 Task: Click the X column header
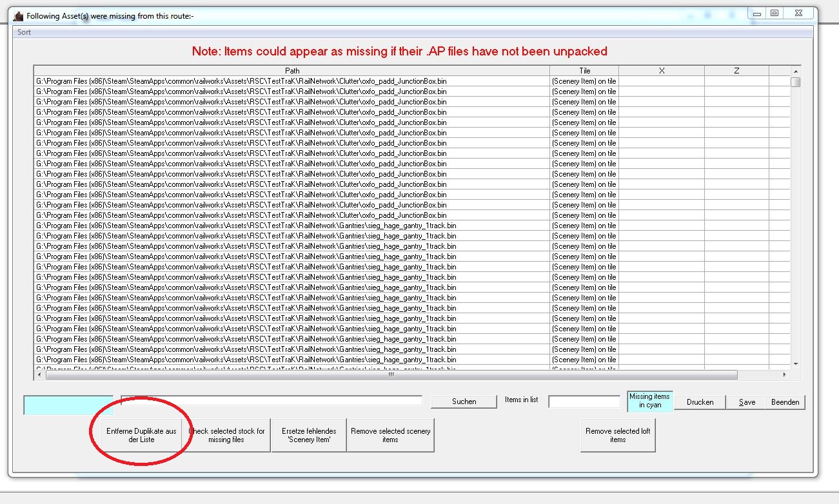coord(662,71)
